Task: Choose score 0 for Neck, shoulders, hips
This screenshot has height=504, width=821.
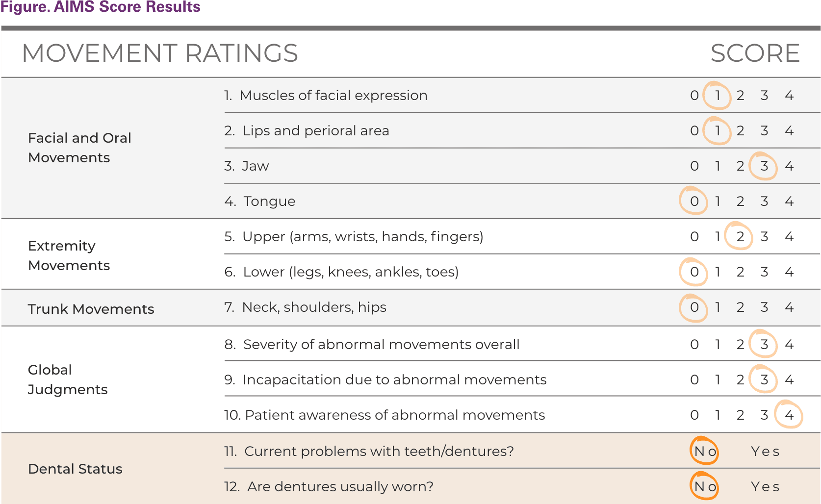Action: pos(694,307)
